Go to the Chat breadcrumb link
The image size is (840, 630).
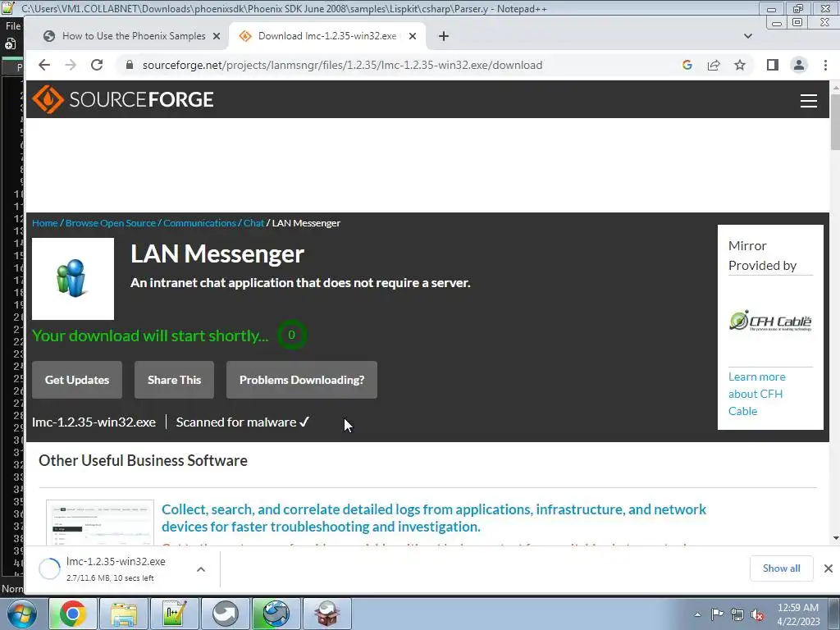[253, 223]
